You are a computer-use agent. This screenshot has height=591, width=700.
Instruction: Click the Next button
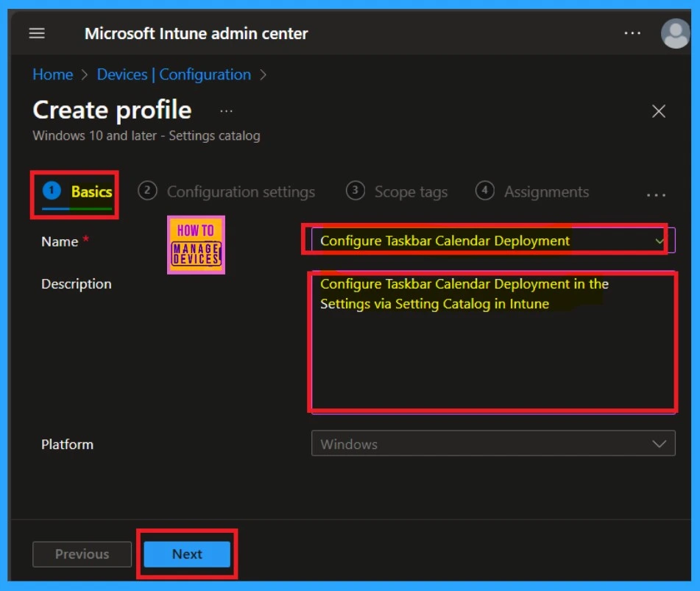tap(187, 554)
